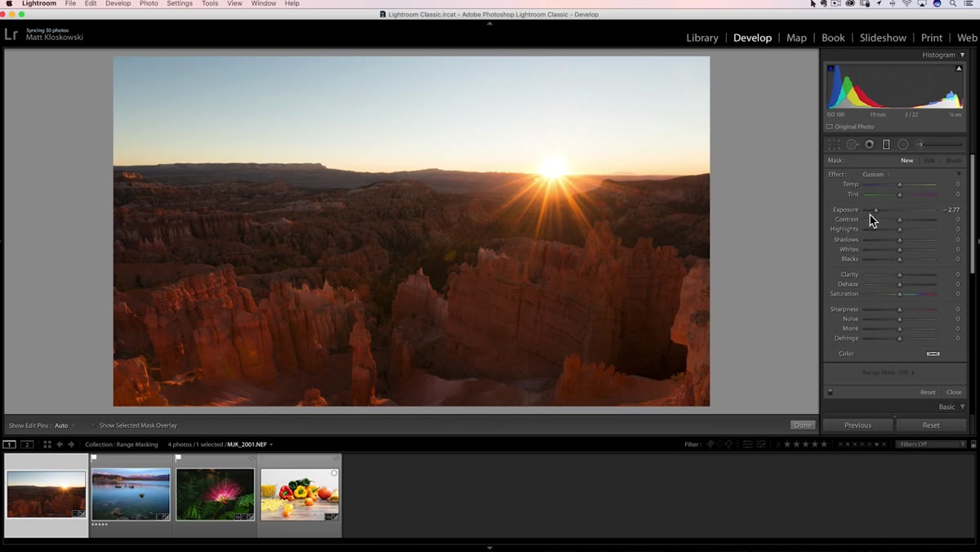The height and width of the screenshot is (552, 980).
Task: Open the Tools menu
Action: 210,3
